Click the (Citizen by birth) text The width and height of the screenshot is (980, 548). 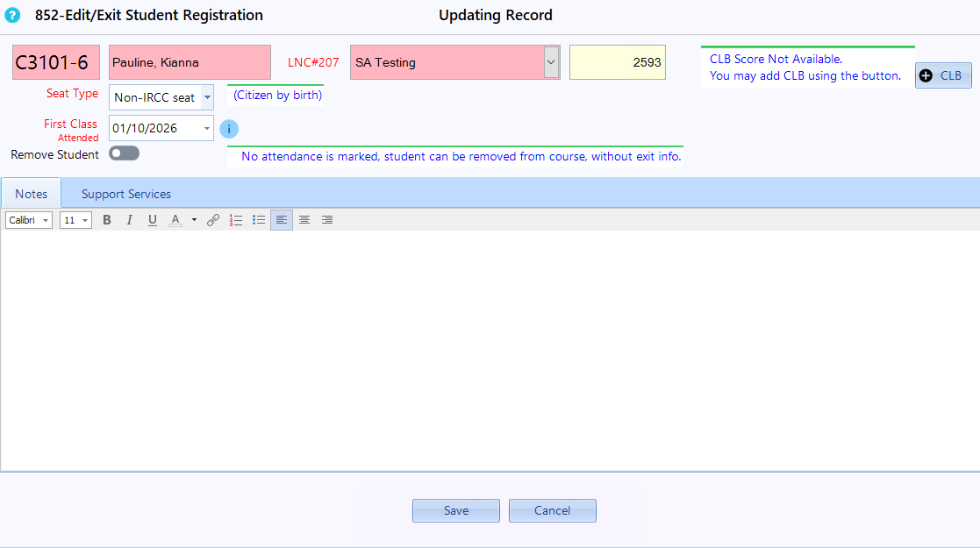click(277, 95)
